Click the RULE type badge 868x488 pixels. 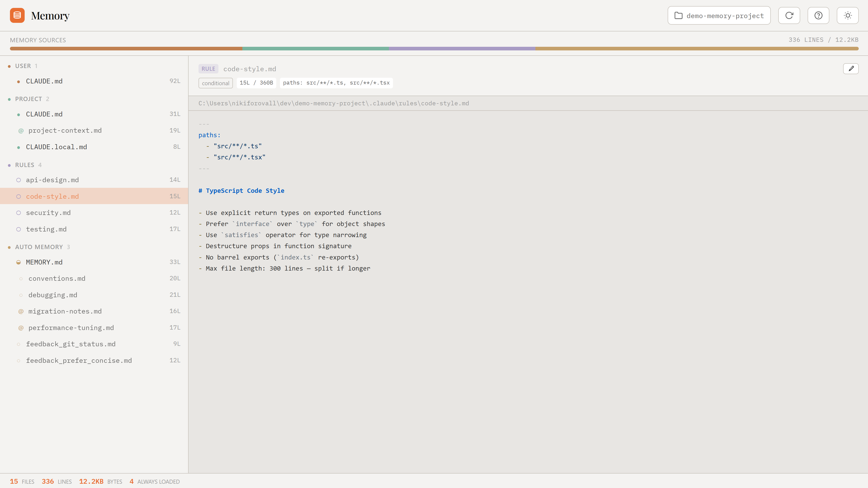tap(208, 69)
